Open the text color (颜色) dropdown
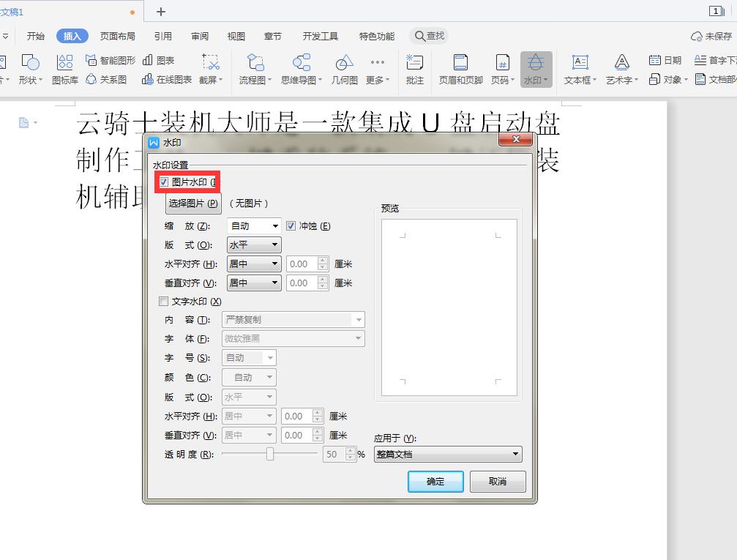 pos(249,378)
